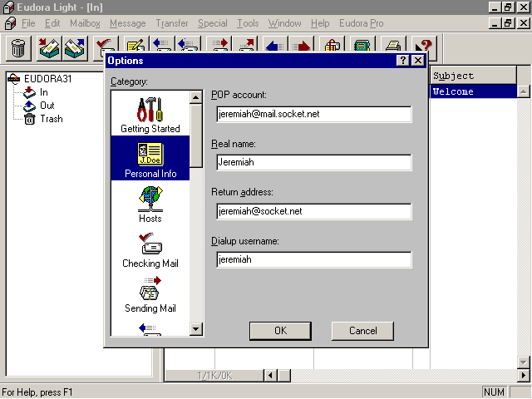The width and height of the screenshot is (532, 399).
Task: Click the POP account input field
Action: click(x=314, y=114)
